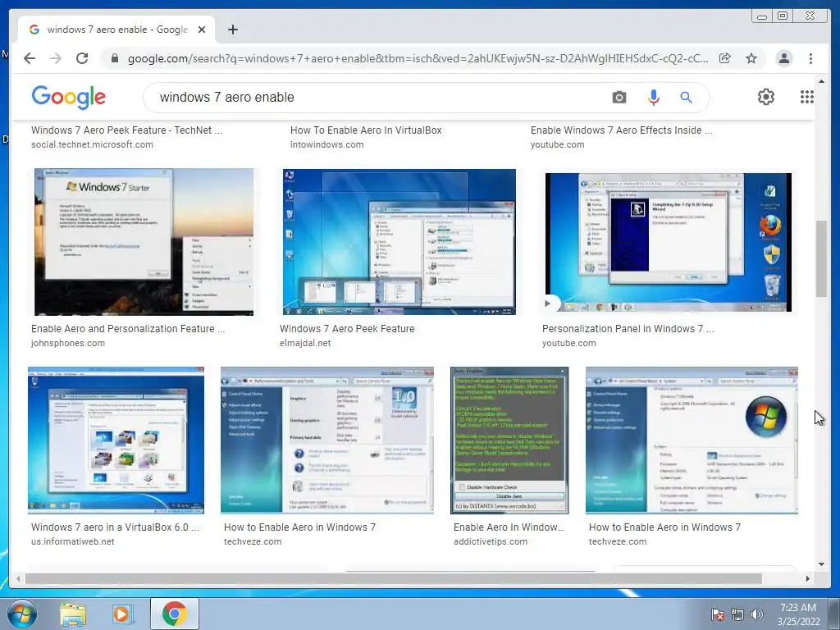Click the social.technet.microsoft.com source
The height and width of the screenshot is (630, 840).
(92, 144)
